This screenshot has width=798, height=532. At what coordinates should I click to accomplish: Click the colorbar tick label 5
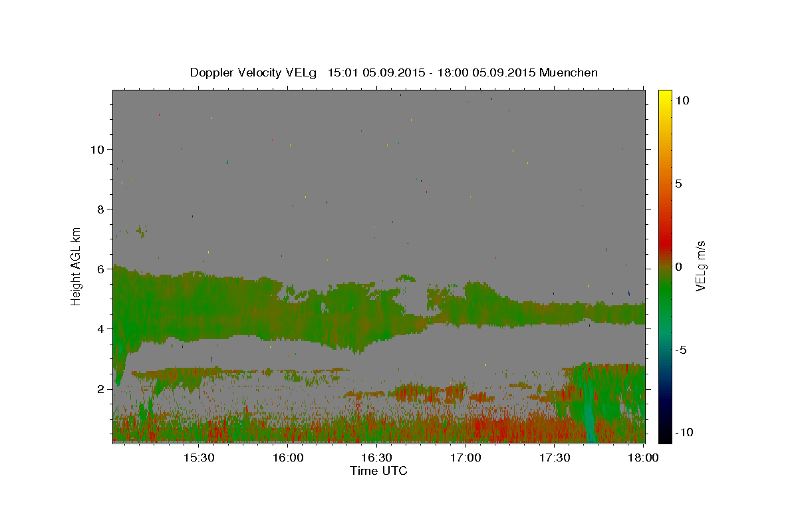click(678, 184)
